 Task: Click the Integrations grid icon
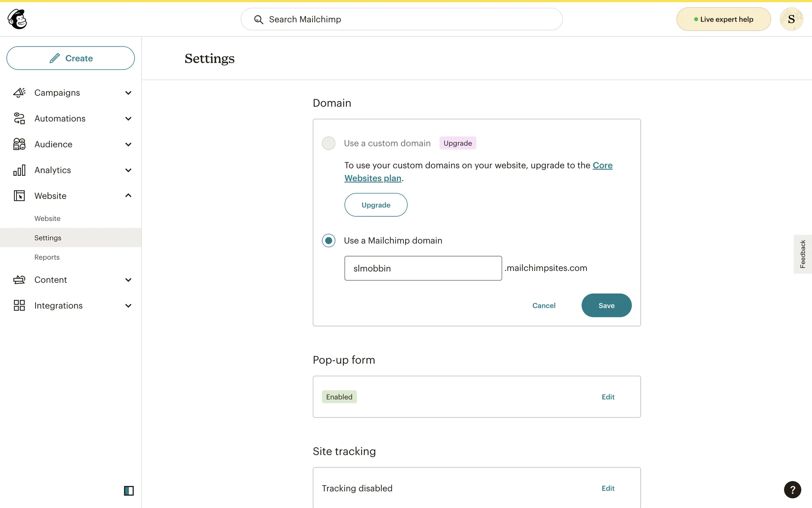19,306
